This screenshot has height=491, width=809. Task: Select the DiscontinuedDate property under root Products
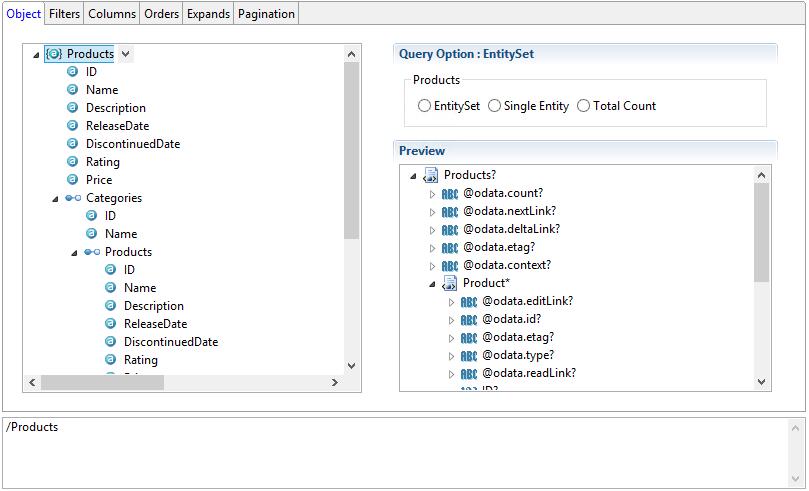[133, 144]
